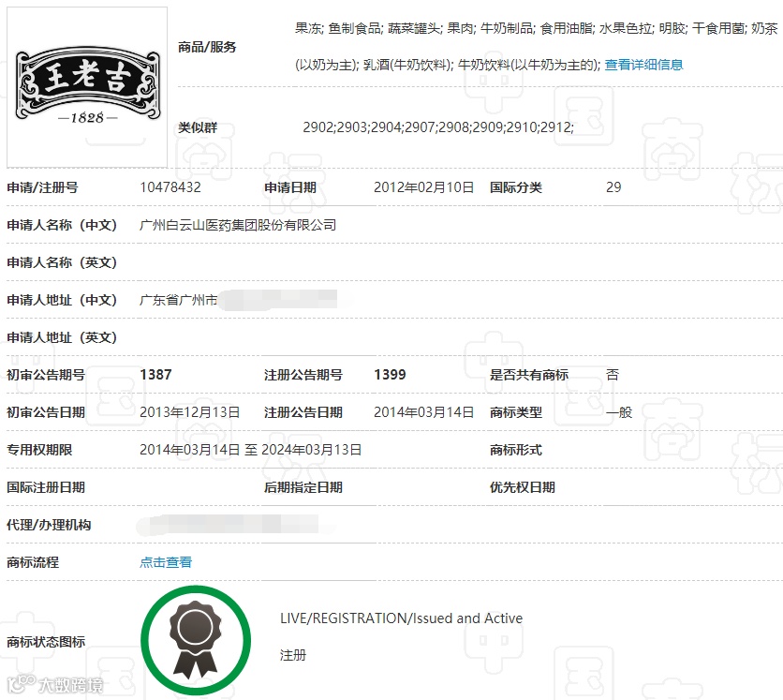Click the goods list beginning 果冻; 鱼制食品
The width and height of the screenshot is (783, 700).
tap(537, 47)
